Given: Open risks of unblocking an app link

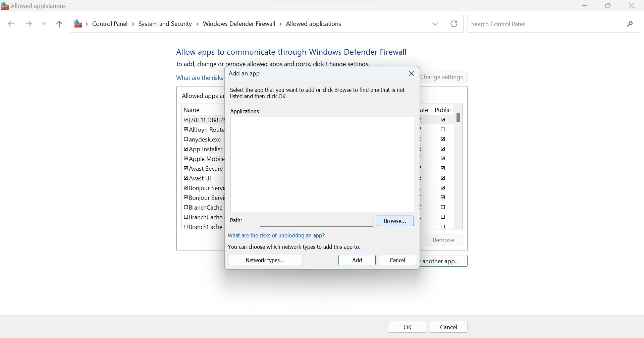Looking at the screenshot, I should point(276,235).
